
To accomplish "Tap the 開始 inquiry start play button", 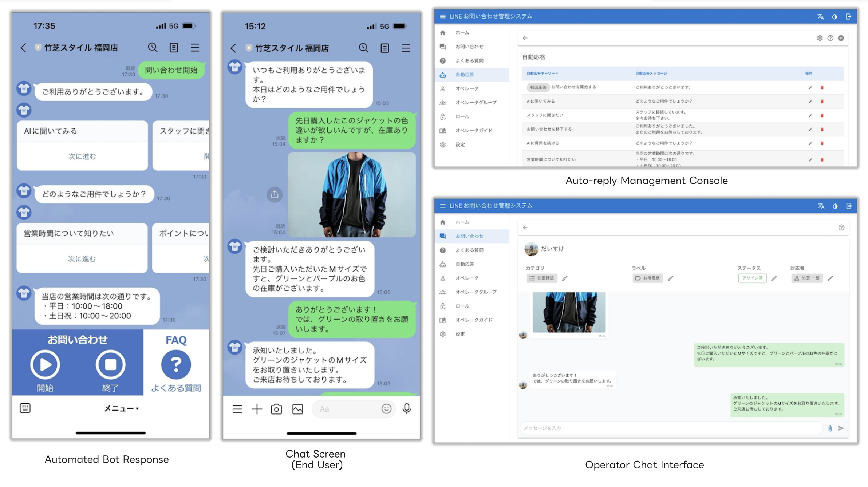I will pyautogui.click(x=45, y=365).
